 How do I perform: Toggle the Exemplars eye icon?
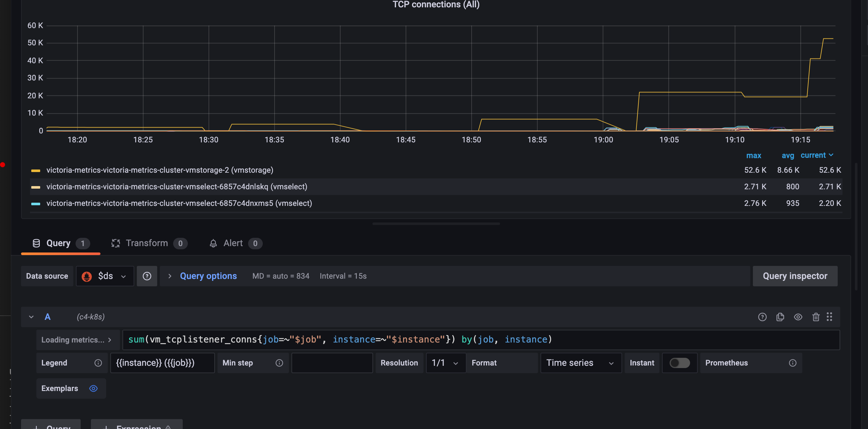[93, 388]
